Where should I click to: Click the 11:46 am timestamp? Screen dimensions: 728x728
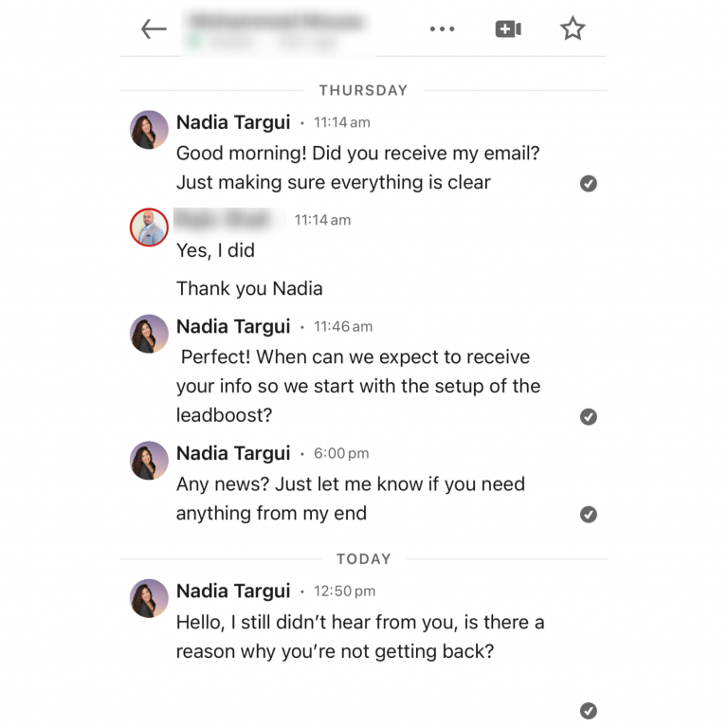[x=343, y=327]
